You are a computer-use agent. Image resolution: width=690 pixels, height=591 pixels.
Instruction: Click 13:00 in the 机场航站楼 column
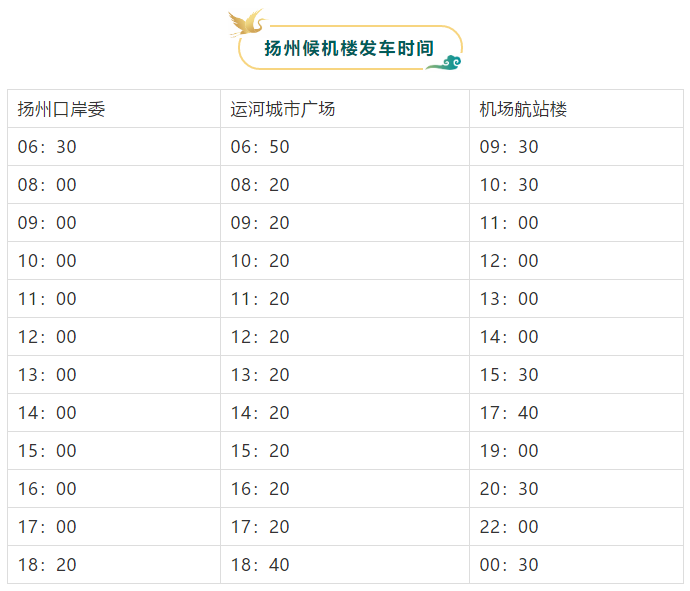pos(576,299)
